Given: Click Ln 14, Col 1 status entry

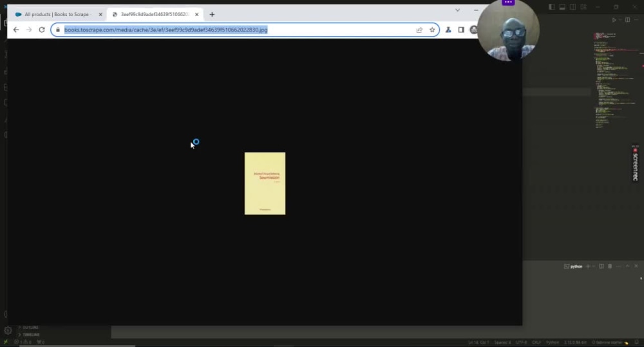Looking at the screenshot, I should coord(478,342).
